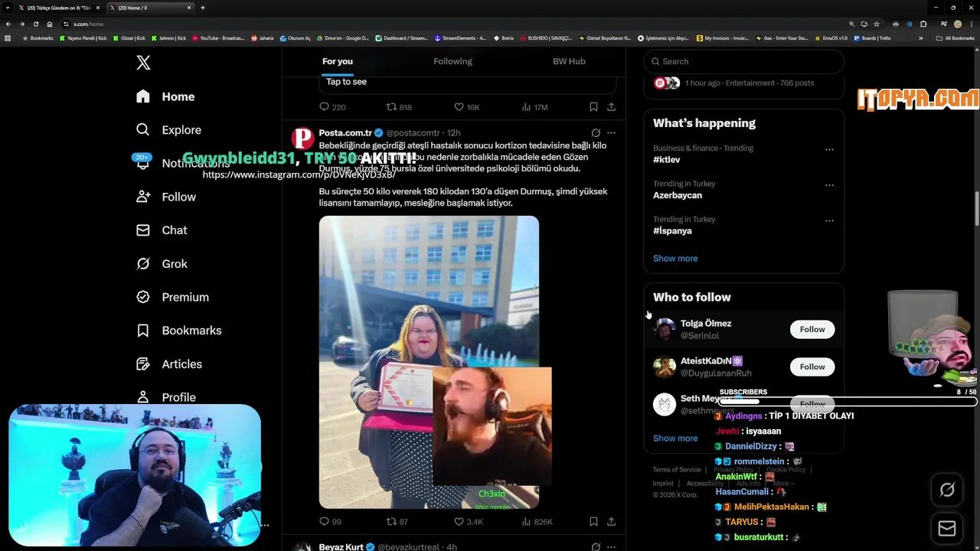Screen dimensions: 980x551
Task: Expand the hidden bookmarks chevron
Action: (921, 38)
